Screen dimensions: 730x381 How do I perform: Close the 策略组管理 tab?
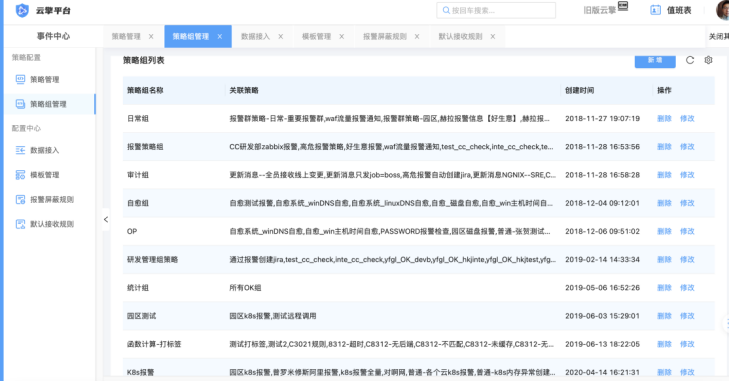(x=220, y=36)
